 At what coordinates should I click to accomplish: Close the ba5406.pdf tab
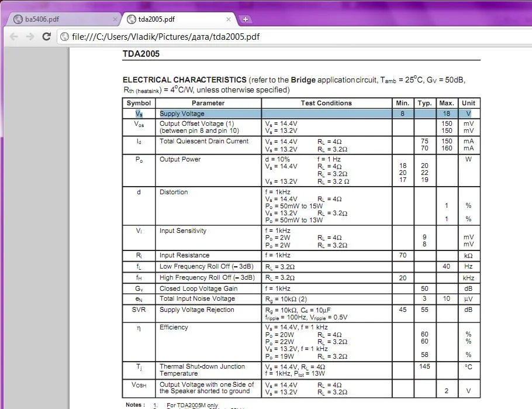[115, 19]
